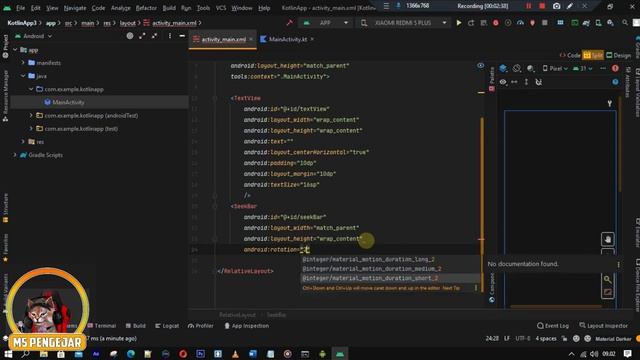Viewport: 640px width, 360px height.
Task: Open the APP run configuration dropdown
Action: tap(326, 23)
